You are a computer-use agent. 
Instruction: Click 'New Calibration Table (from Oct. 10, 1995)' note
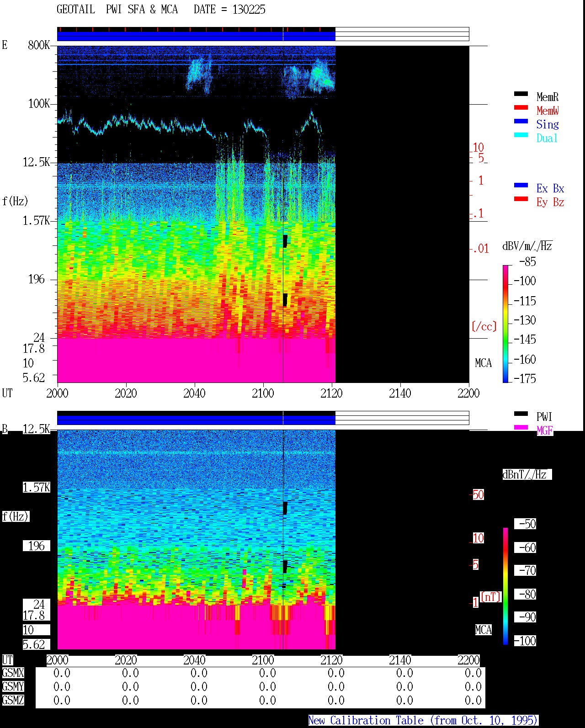click(x=423, y=720)
